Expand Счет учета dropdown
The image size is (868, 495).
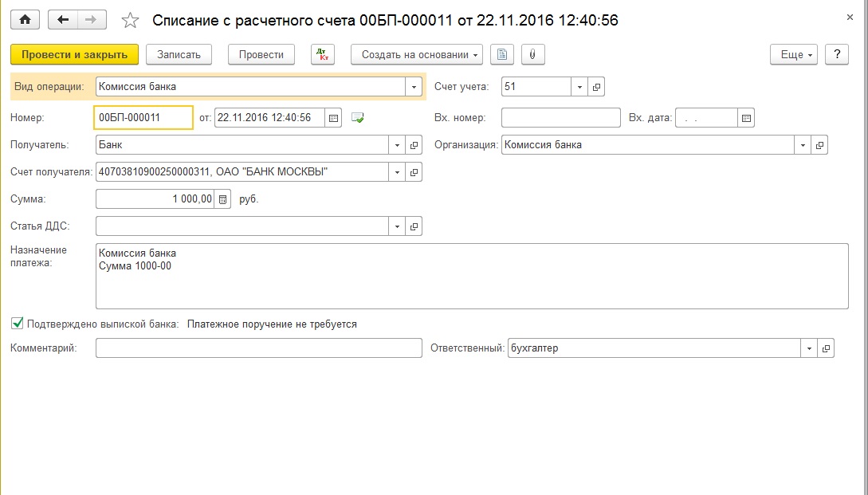tap(579, 86)
